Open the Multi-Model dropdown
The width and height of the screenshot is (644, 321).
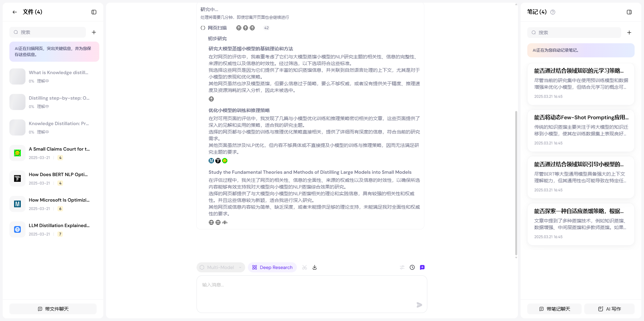[220, 267]
